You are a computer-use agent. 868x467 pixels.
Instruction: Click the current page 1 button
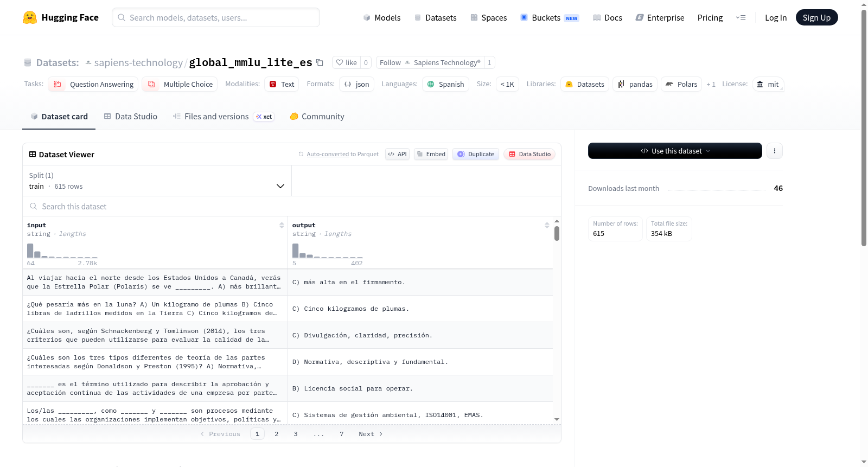(258, 434)
